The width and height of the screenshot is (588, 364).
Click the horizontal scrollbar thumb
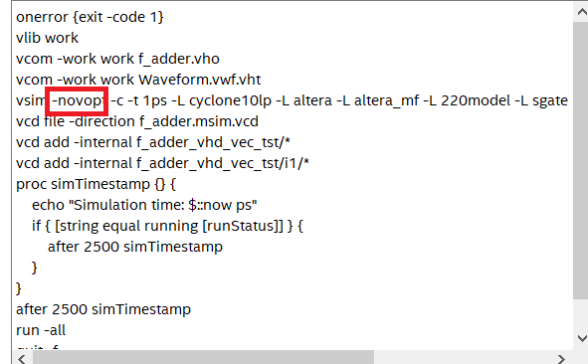pos(203,358)
